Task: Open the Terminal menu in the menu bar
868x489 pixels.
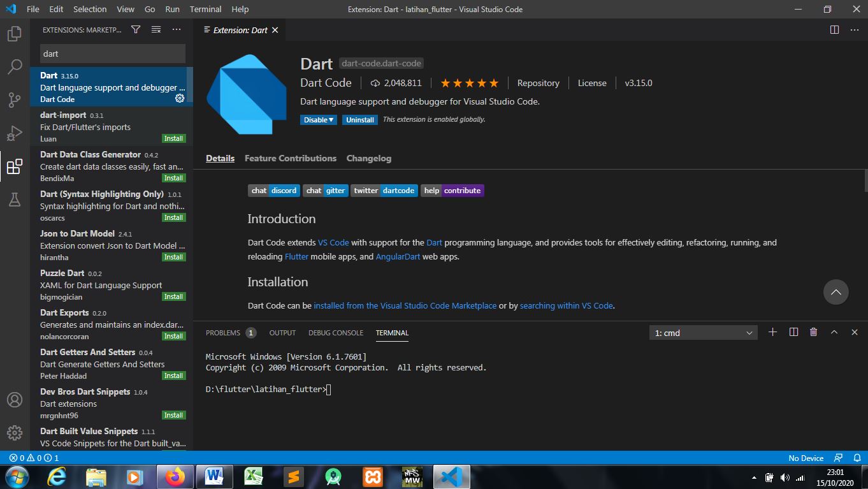Action: pos(205,9)
